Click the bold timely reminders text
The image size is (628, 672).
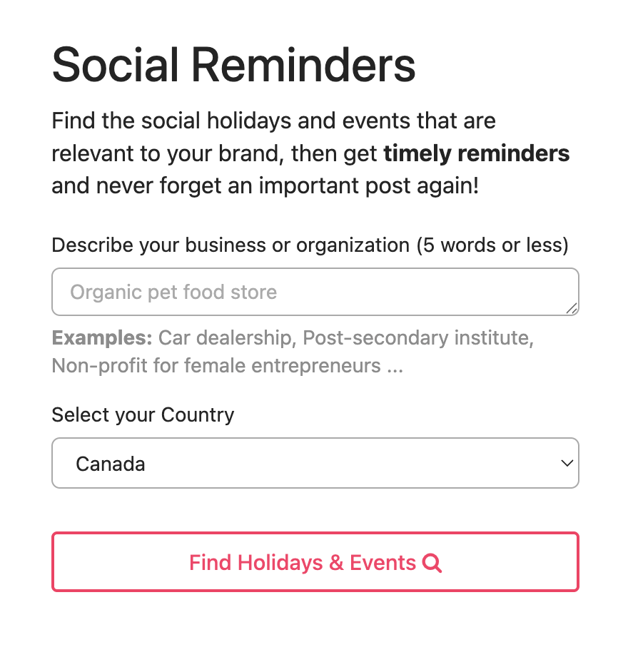click(x=476, y=153)
